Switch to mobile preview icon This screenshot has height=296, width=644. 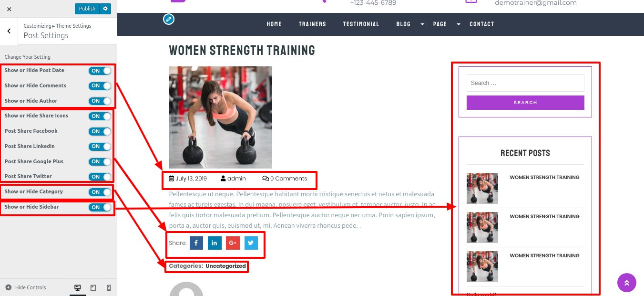[109, 287]
